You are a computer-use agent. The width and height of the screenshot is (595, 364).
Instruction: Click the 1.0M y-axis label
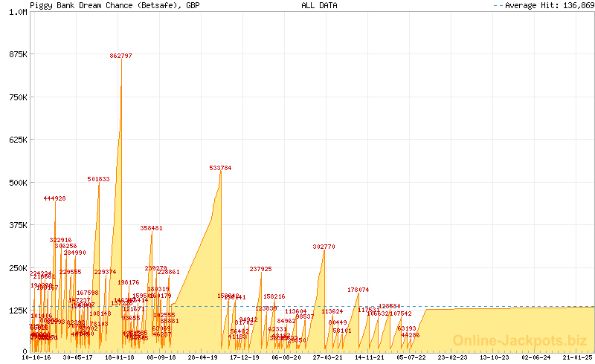pos(17,13)
